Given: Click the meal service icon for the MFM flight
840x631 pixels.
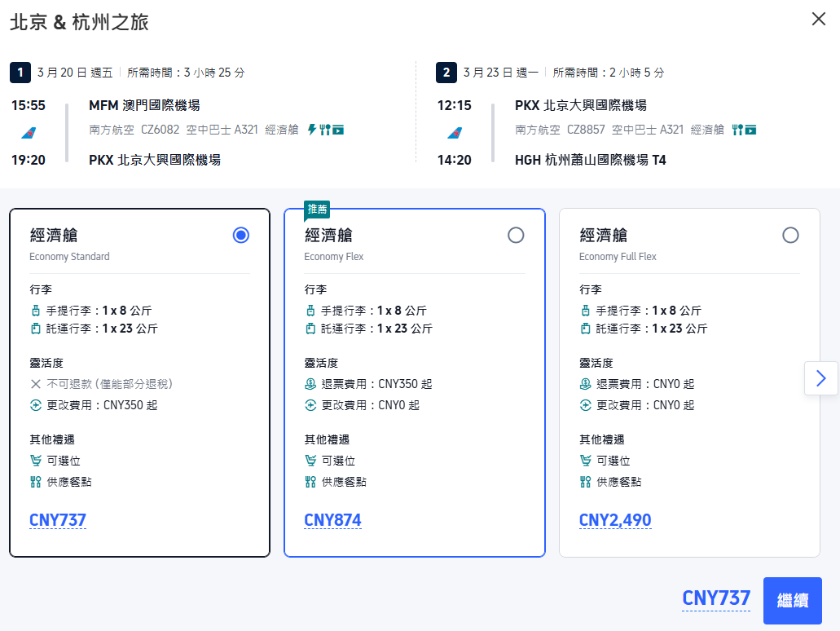Looking at the screenshot, I should tap(324, 129).
